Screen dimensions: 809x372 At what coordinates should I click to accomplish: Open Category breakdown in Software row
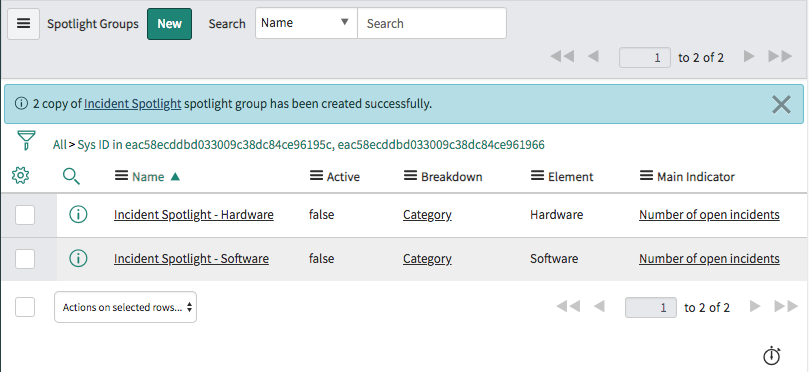[x=427, y=258]
